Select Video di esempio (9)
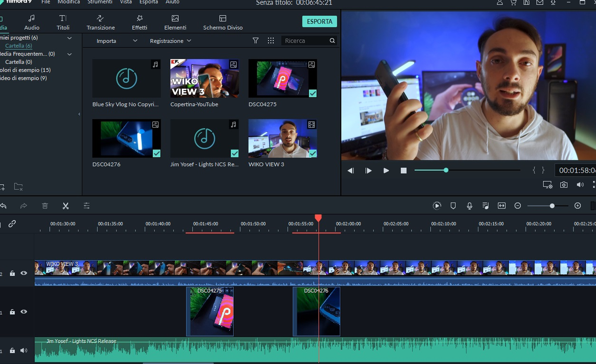596x364 pixels. [x=23, y=78]
